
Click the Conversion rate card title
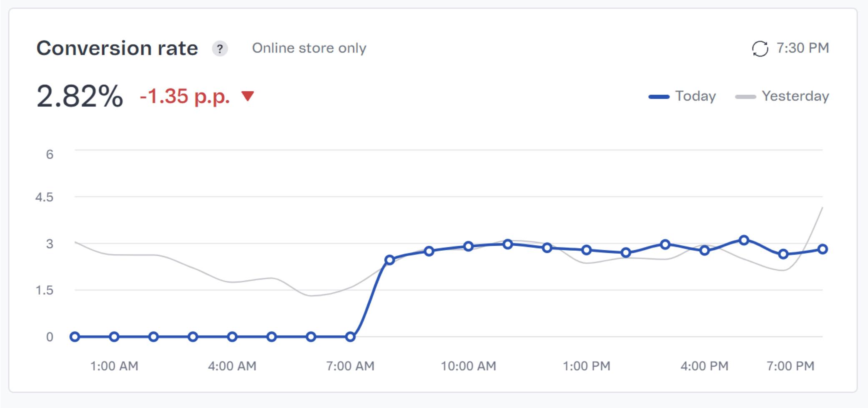click(x=117, y=48)
